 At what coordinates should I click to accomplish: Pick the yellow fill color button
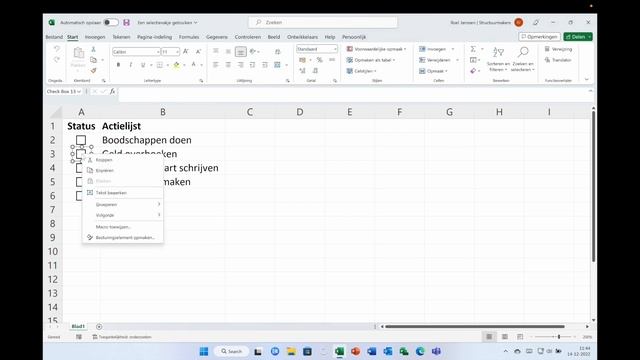tap(176, 64)
